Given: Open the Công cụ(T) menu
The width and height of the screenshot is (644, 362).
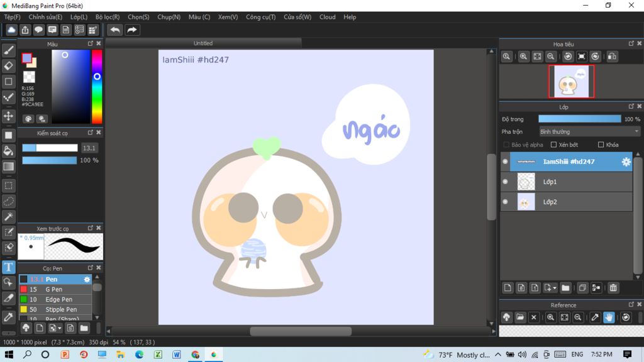Looking at the screenshot, I should click(x=261, y=17).
